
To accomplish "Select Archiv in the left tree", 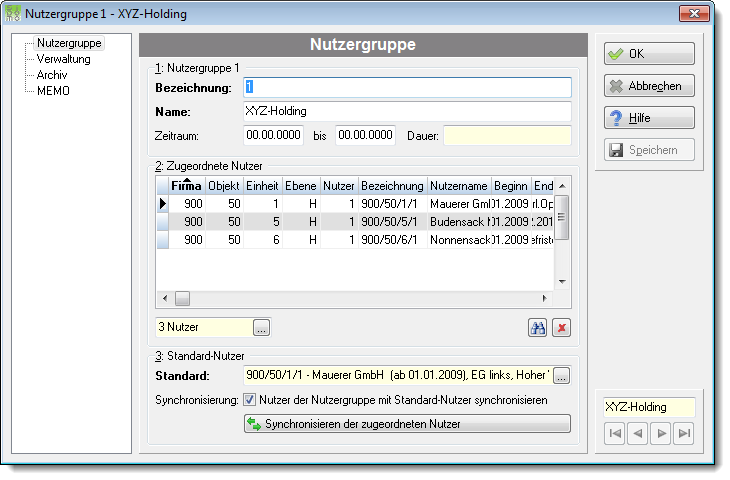I will 52,75.
